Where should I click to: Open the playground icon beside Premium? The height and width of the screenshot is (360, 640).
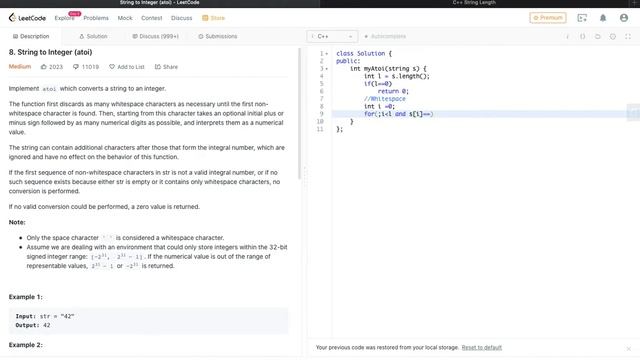[x=582, y=18]
